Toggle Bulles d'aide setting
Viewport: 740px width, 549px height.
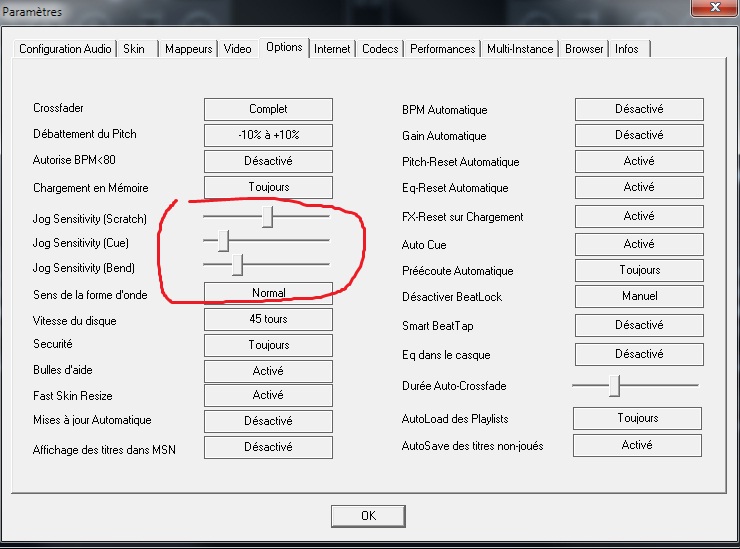(268, 371)
